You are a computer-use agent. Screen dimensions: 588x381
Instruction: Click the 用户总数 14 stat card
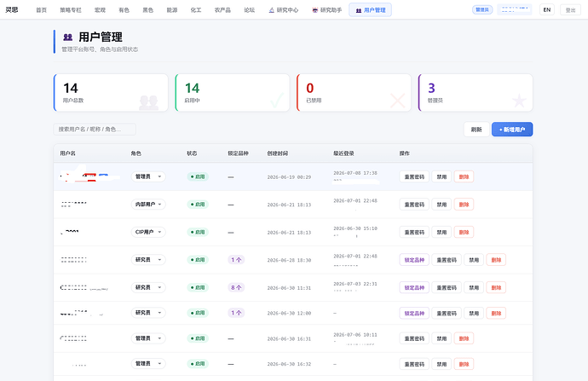111,93
